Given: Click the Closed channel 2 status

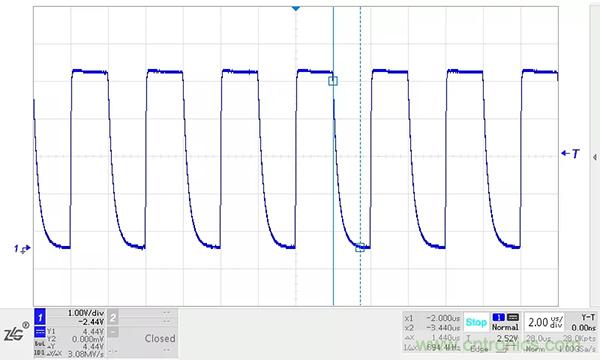Looking at the screenshot, I should 160,338.
